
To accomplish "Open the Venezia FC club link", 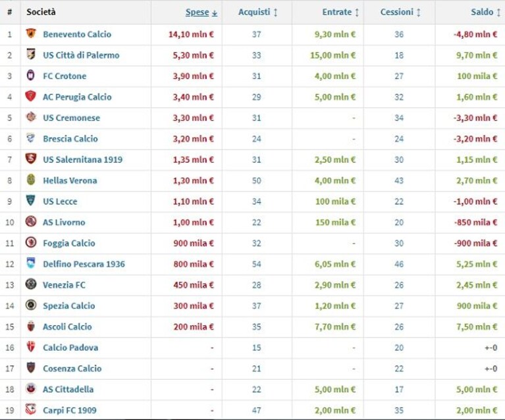I will point(64,285).
